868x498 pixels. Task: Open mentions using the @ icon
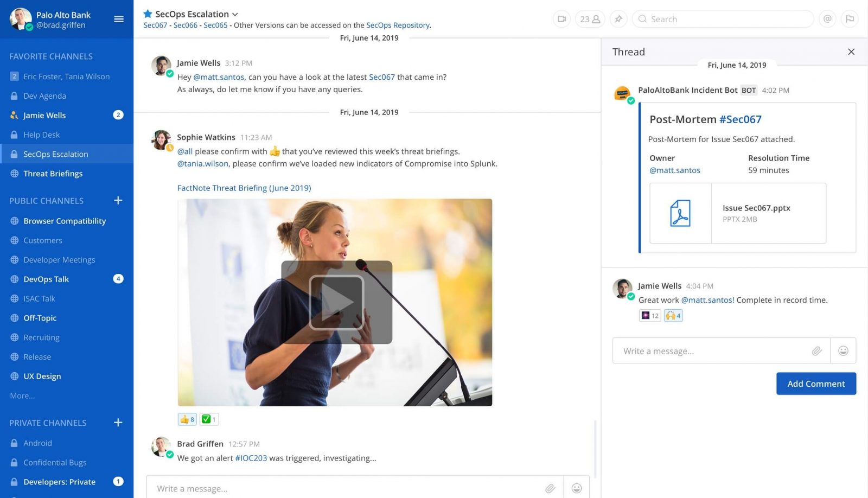(827, 18)
